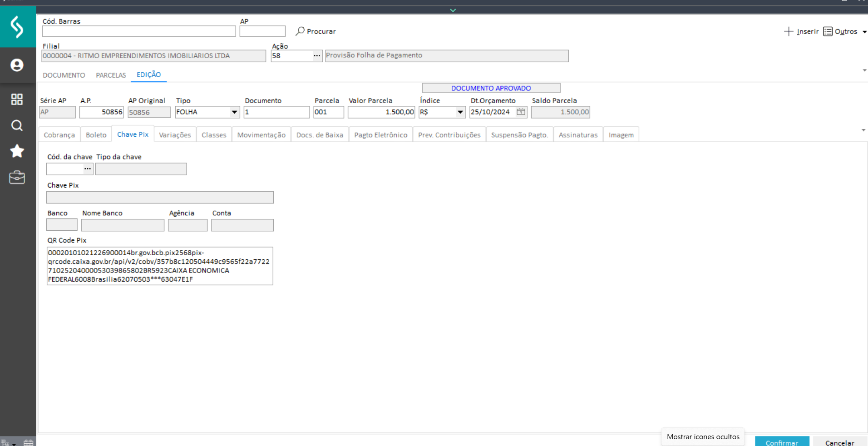Image resolution: width=868 pixels, height=446 pixels.
Task: Open the Cobrança tab
Action: [x=59, y=135]
